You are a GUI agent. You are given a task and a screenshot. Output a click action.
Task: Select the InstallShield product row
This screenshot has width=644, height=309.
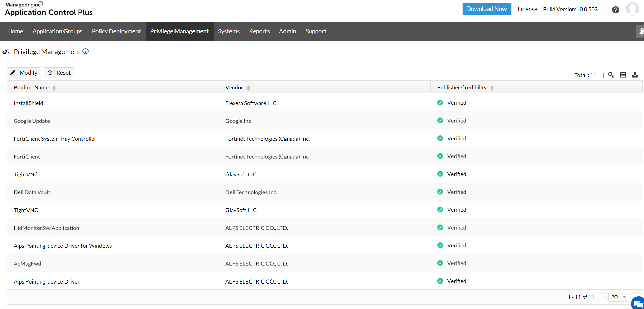tap(325, 103)
